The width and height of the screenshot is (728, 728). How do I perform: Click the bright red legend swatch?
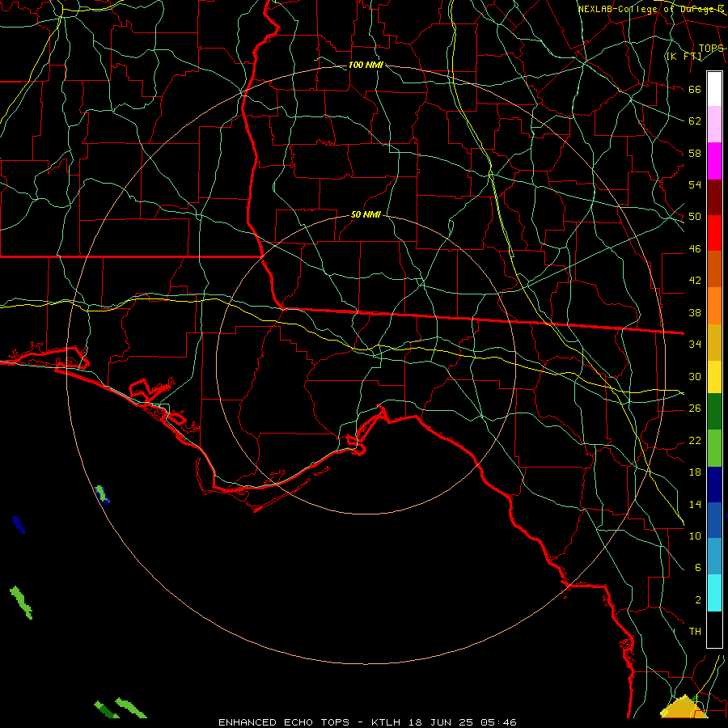(x=714, y=233)
